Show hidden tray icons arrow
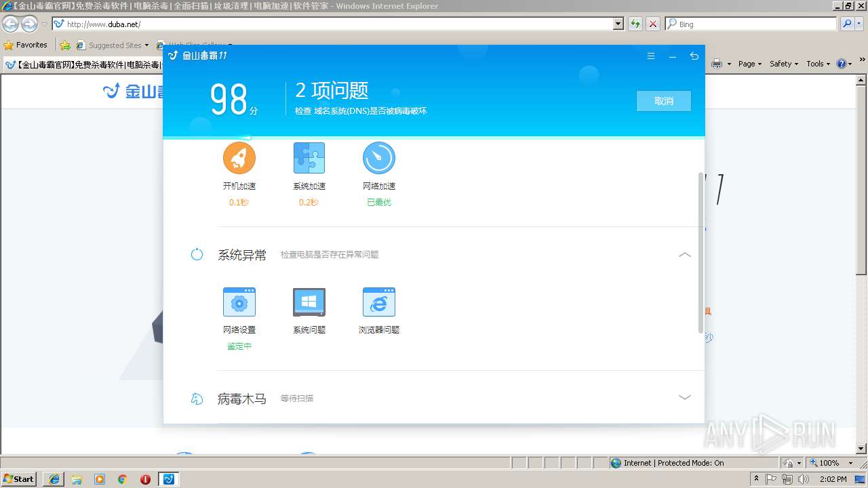Viewport: 868px width, 488px height. click(x=757, y=479)
